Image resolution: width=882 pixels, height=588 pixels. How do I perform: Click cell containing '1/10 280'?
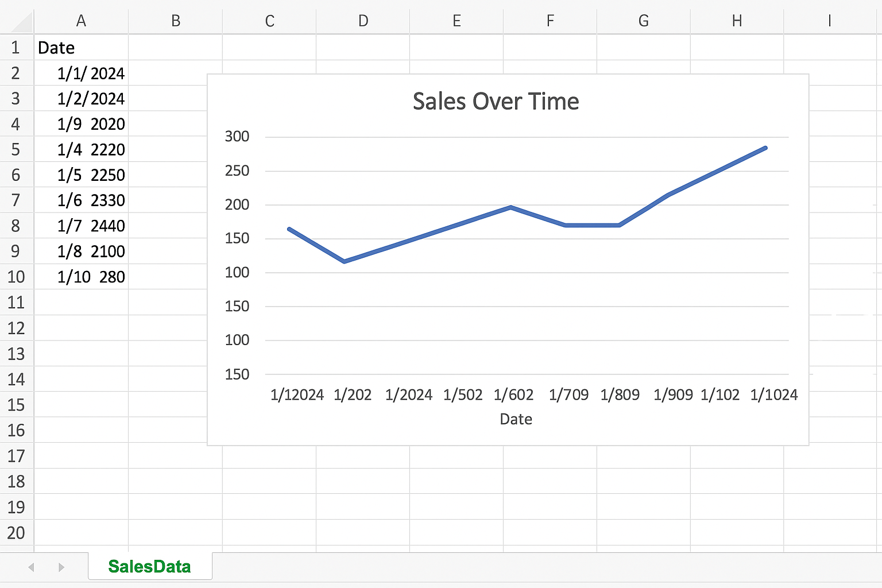81,277
